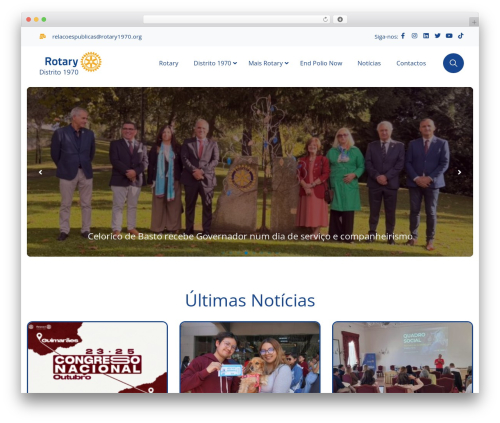The width and height of the screenshot is (500, 423).
Task: Open the YouTube channel icon
Action: [449, 36]
